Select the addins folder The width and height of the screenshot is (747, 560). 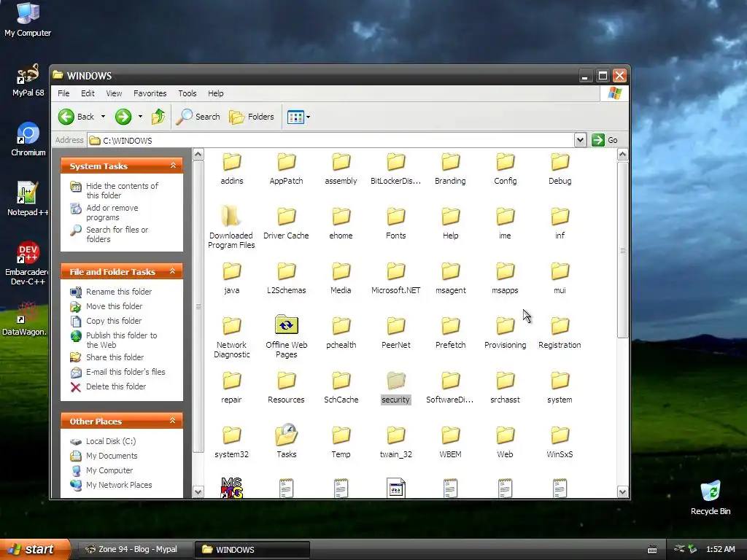232,169
